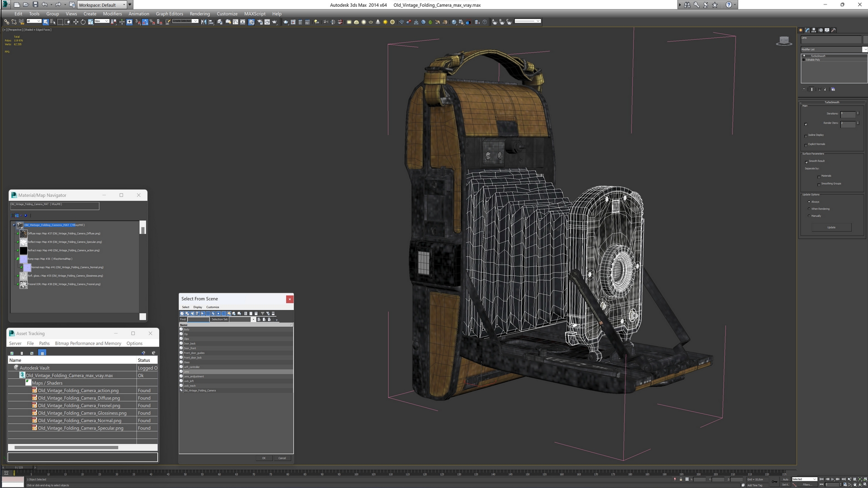Click the Display tab monitor icon in the command panel

pyautogui.click(x=827, y=30)
